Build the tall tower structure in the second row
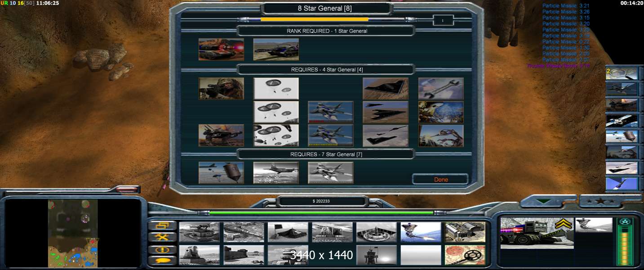This screenshot has height=270, width=644. pos(377,255)
